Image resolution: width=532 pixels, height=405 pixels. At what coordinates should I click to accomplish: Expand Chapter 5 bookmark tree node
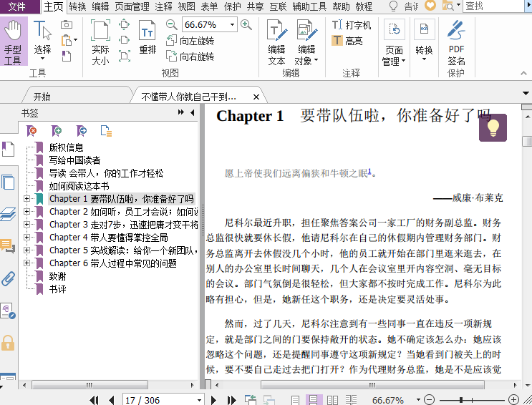pos(26,250)
